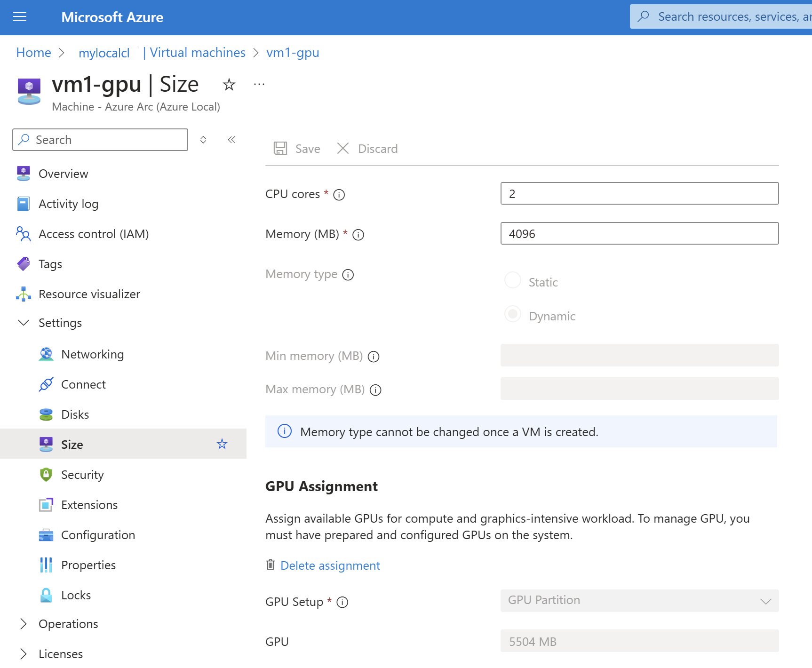Open the GPU Setup dropdown

[639, 601]
